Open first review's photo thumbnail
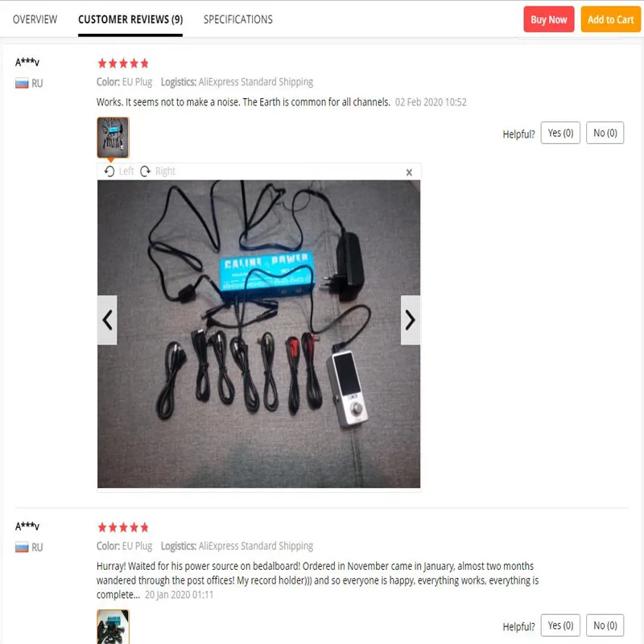 coord(113,138)
